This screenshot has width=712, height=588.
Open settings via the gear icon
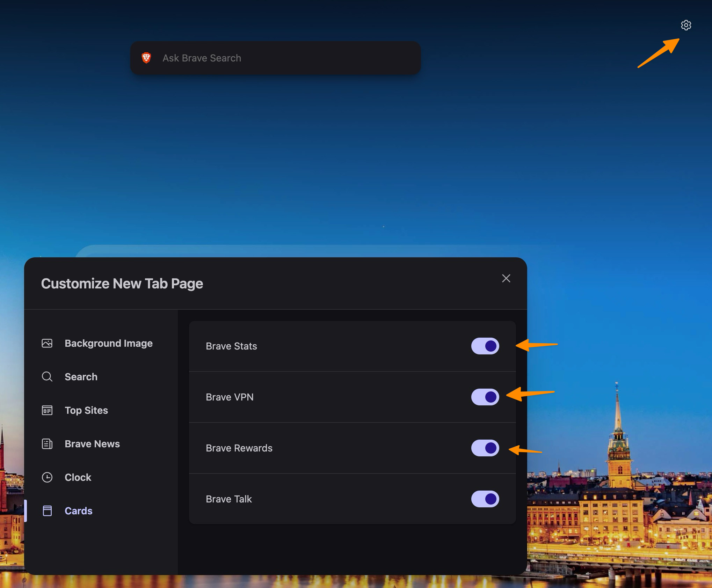(686, 25)
